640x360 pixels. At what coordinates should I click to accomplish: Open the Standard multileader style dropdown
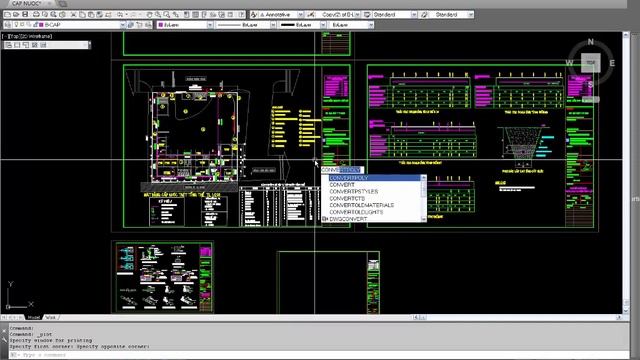pyautogui.click(x=470, y=14)
